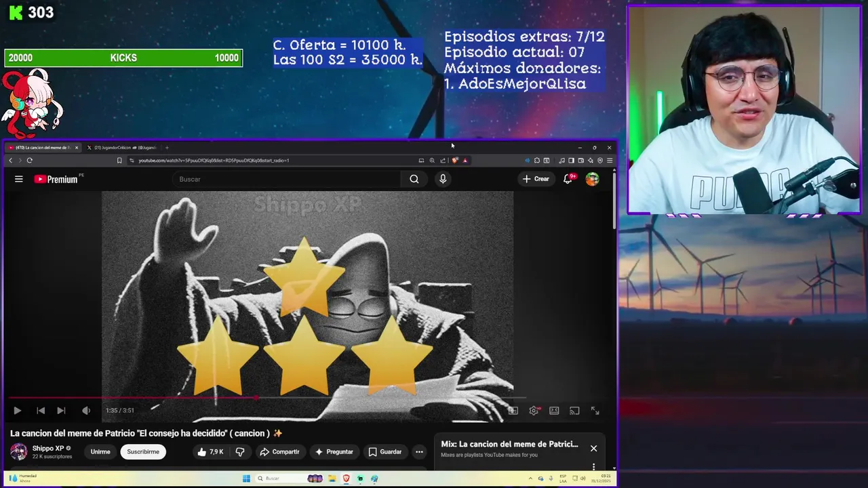The height and width of the screenshot is (488, 868).
Task: Skip to previous video in player
Action: pos(41,410)
